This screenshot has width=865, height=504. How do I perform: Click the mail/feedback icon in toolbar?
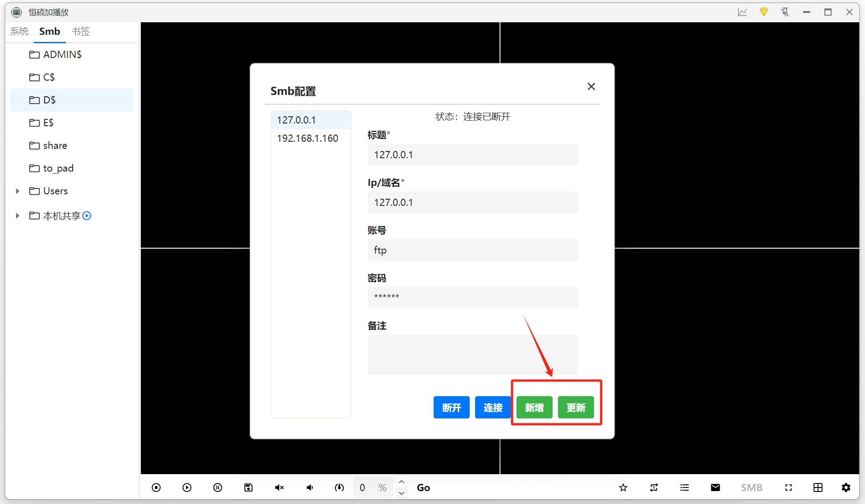715,488
